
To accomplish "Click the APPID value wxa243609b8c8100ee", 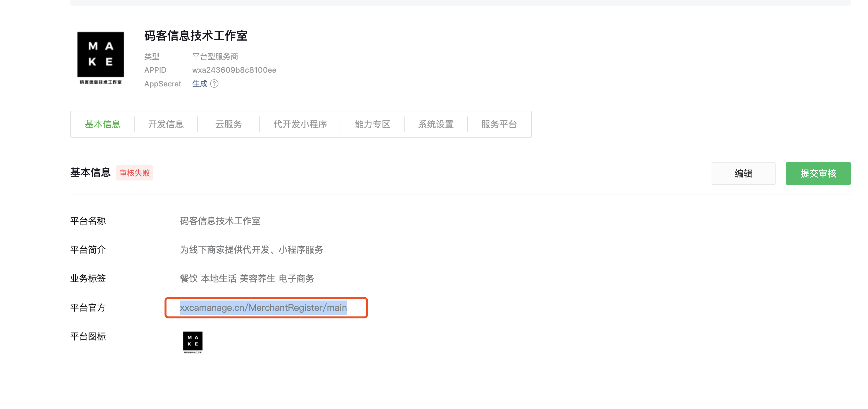I will (234, 70).
